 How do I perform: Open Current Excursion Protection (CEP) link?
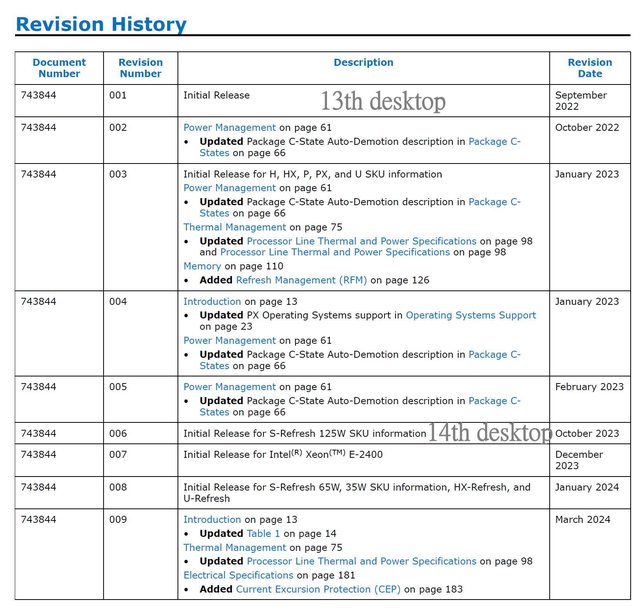(317, 589)
